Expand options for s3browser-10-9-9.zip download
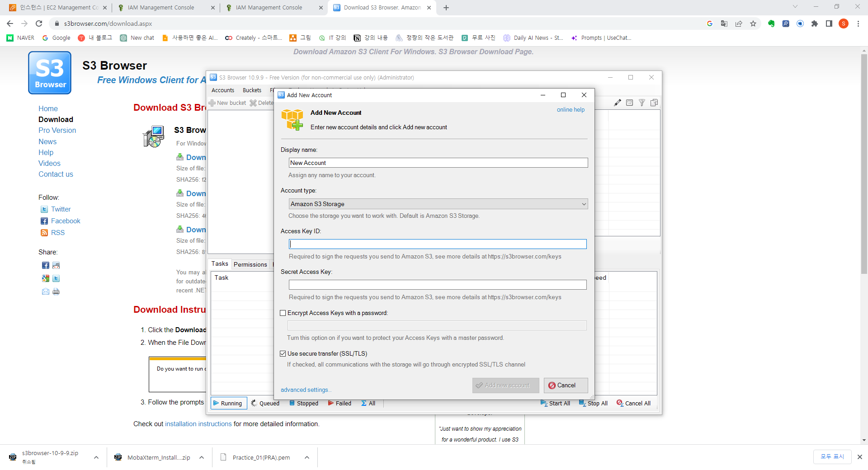The image size is (868, 470). [96, 457]
